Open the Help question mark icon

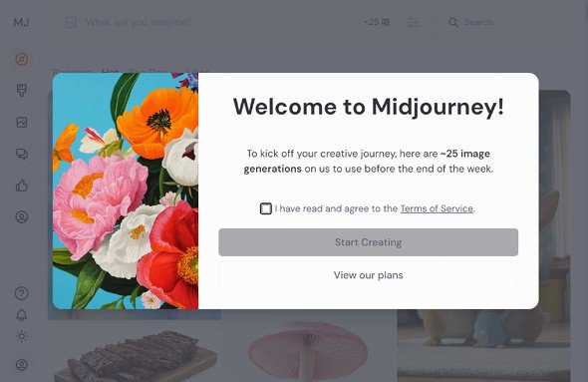point(22,293)
